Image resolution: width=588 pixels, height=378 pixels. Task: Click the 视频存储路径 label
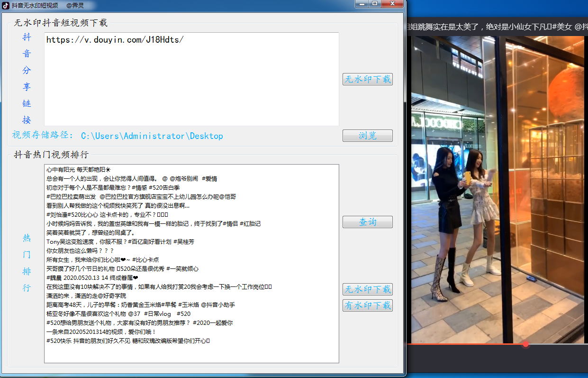pyautogui.click(x=43, y=136)
